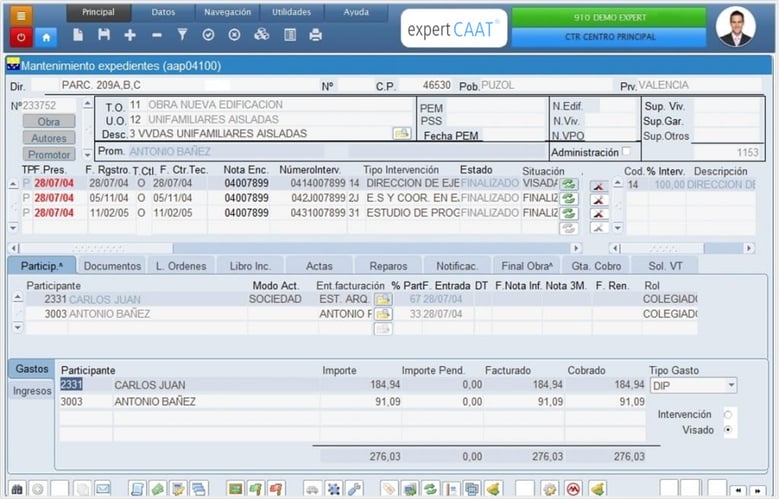Open the filter funnel icon
The height and width of the screenshot is (499, 779).
[182, 35]
